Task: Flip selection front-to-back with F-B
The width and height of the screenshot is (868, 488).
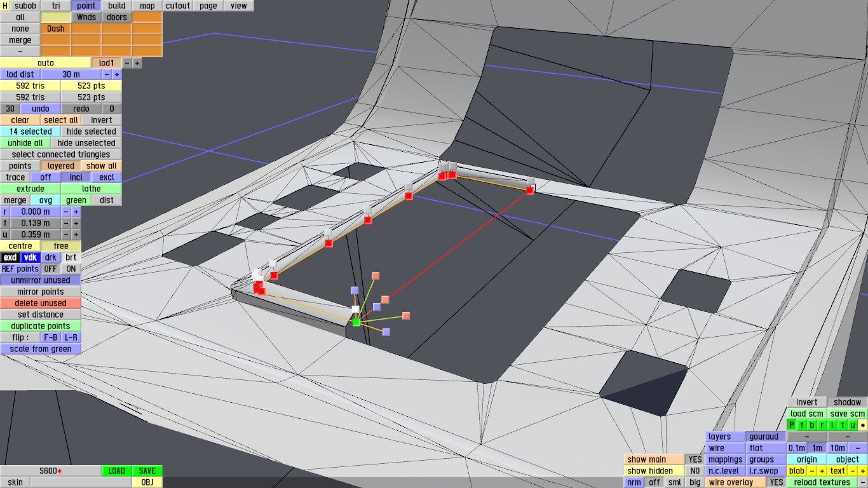Action: point(51,337)
